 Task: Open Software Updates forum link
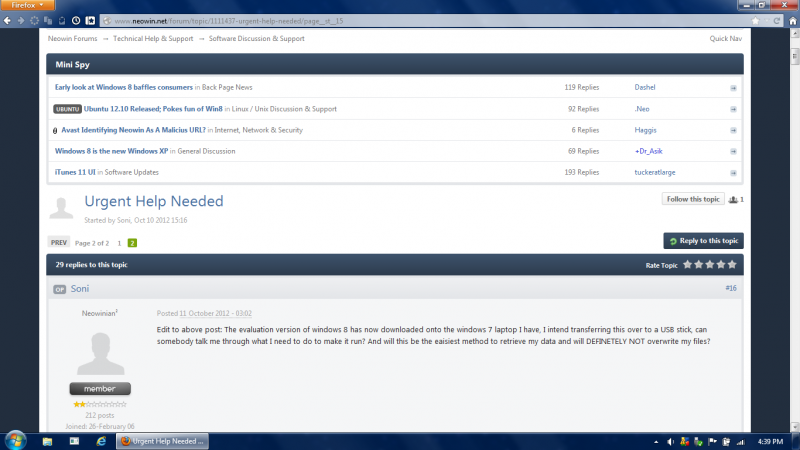tap(132, 172)
